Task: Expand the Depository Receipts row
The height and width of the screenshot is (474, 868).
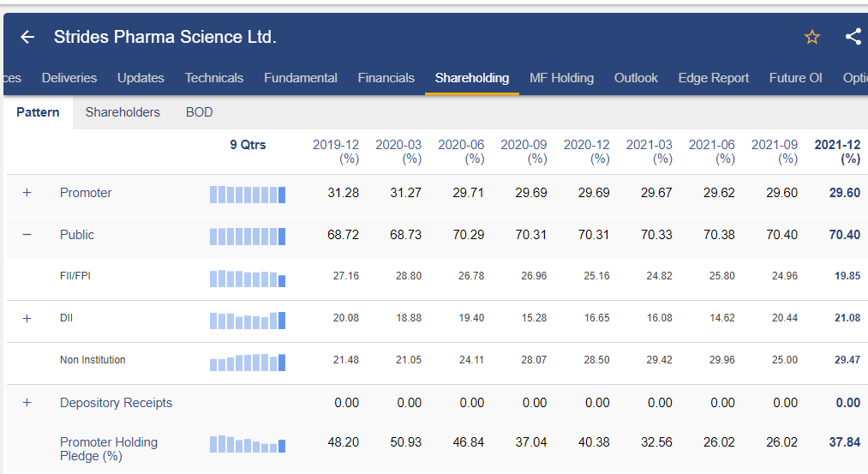Action: point(27,403)
